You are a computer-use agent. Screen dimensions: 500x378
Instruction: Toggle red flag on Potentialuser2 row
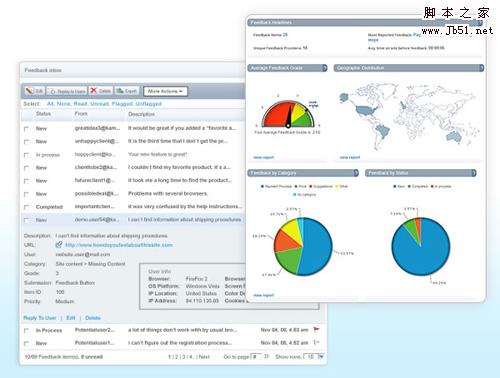coord(316,330)
